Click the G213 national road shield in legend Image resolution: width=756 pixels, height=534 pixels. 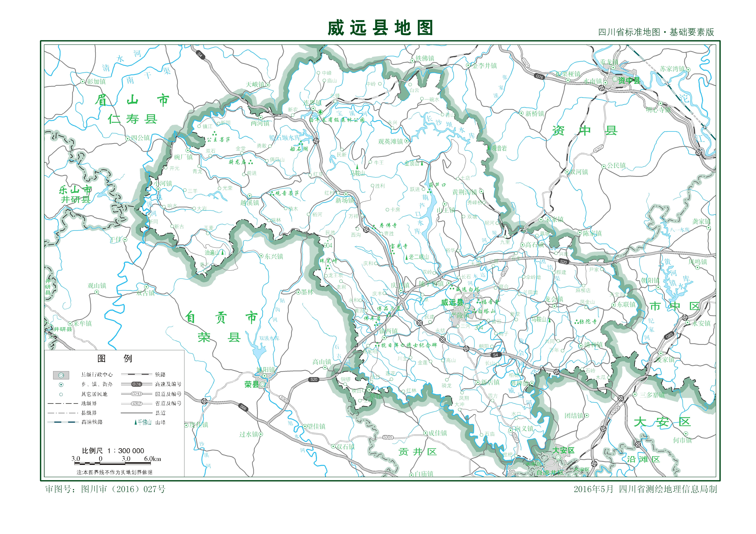click(137, 394)
